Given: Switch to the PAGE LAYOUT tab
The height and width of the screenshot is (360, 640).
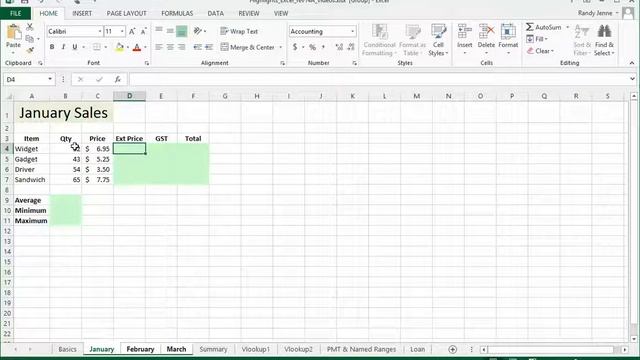Looking at the screenshot, I should [x=127, y=13].
